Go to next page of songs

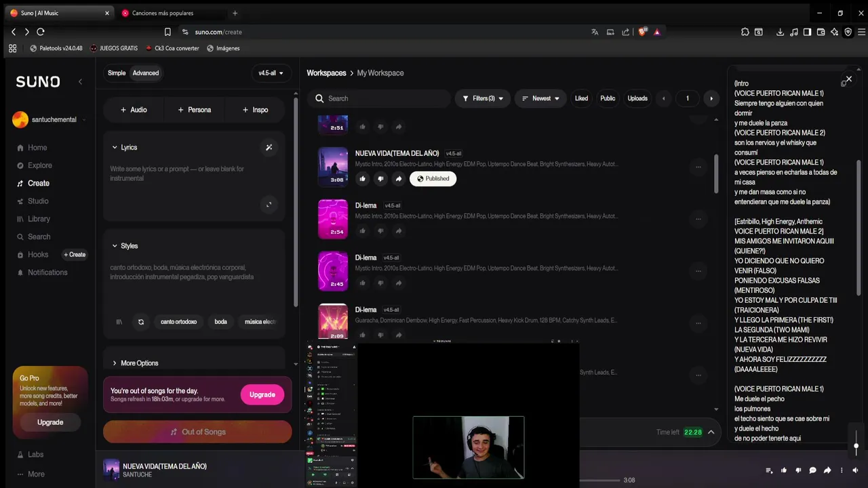[711, 98]
